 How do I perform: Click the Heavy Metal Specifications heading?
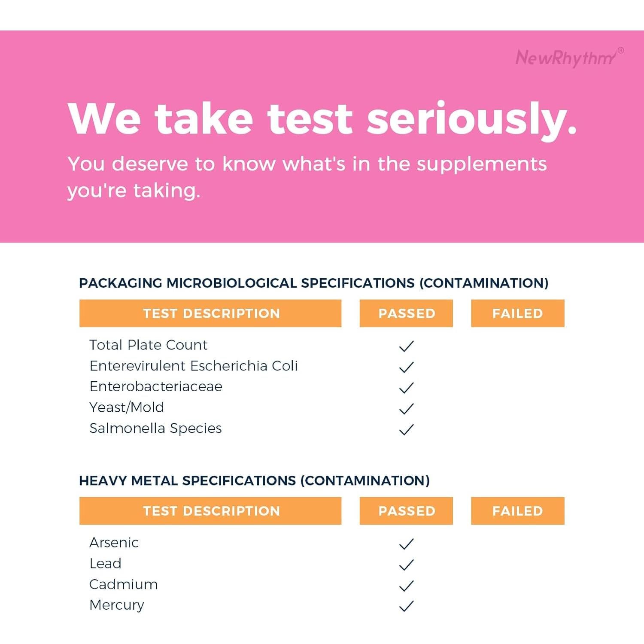pyautogui.click(x=254, y=480)
